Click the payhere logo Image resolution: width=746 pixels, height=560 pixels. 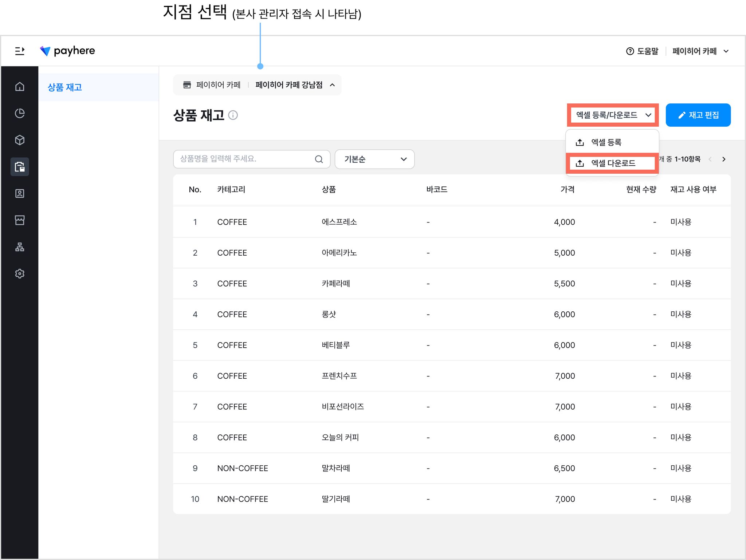tap(67, 51)
